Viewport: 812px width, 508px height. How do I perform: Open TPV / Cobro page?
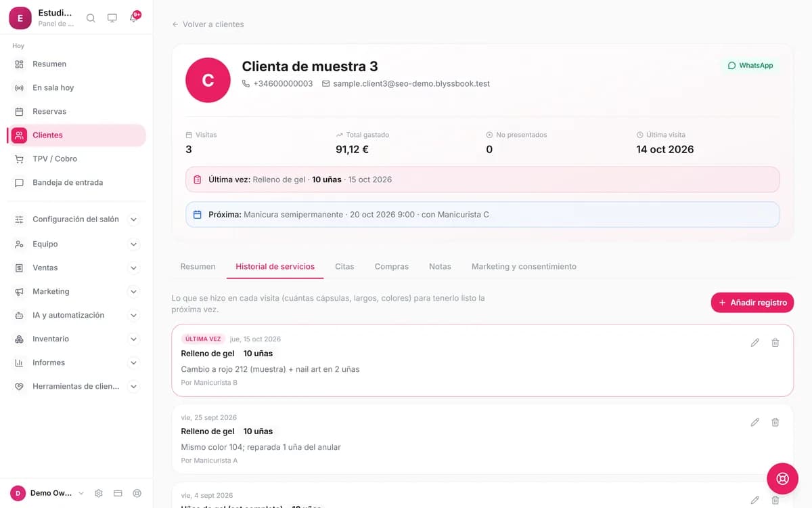click(76, 158)
